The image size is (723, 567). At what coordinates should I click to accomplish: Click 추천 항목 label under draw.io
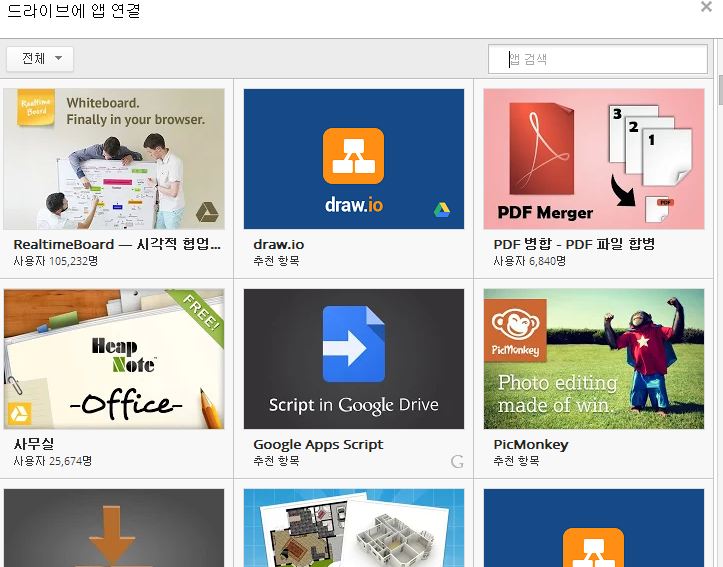276,261
